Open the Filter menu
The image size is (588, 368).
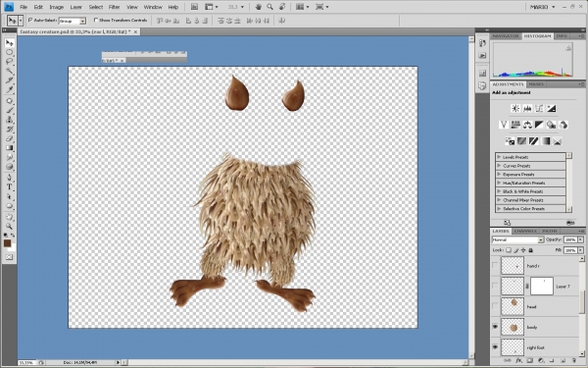pyautogui.click(x=115, y=7)
